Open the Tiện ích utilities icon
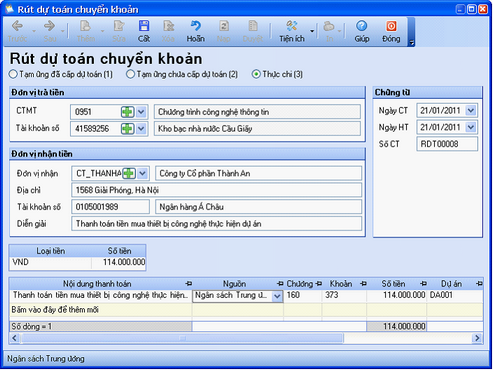Screen dimensions: 493x370 [x=292, y=26]
